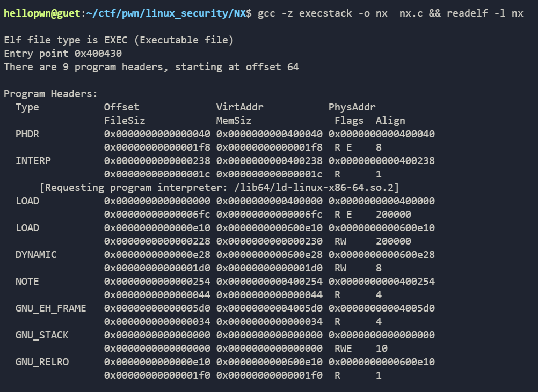Click the NOTE segment label
The width and height of the screenshot is (538, 392).
click(x=27, y=282)
